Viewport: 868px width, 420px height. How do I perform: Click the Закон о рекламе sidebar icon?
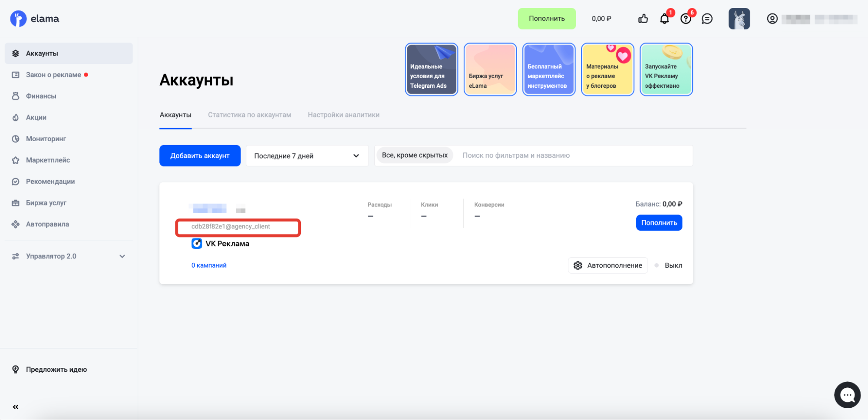pyautogui.click(x=16, y=75)
